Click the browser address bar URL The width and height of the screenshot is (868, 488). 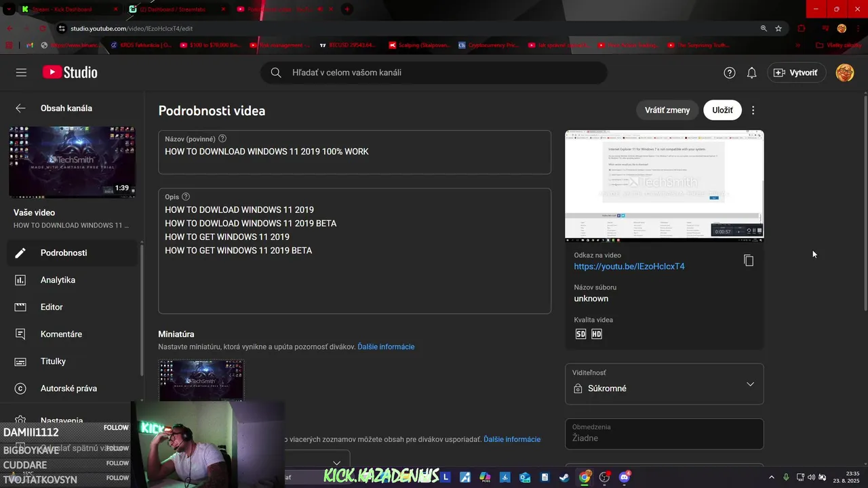132,28
